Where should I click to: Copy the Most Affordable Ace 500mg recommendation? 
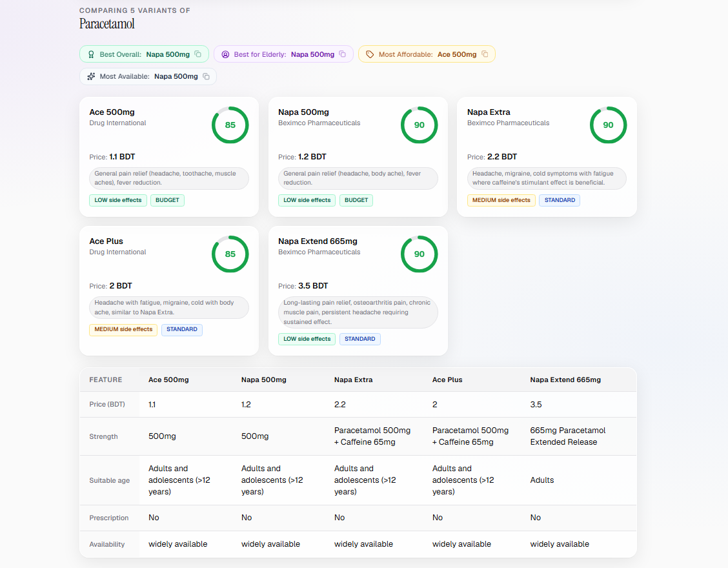click(x=485, y=54)
